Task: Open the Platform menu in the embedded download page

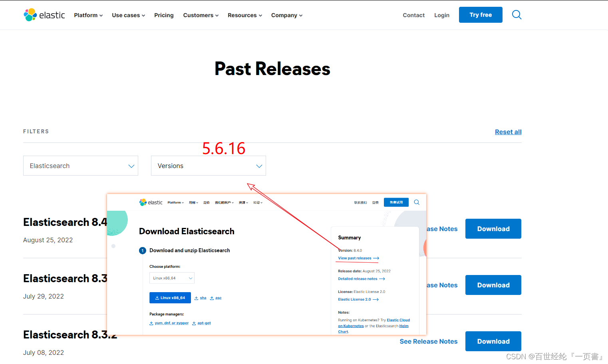Action: [x=176, y=203]
